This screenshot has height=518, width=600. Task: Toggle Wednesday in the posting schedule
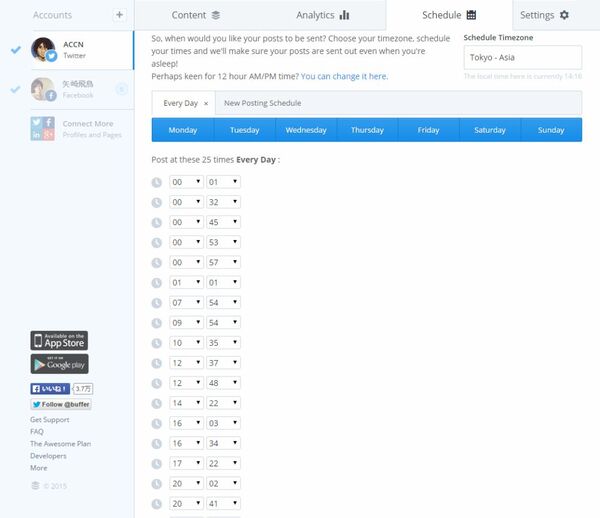tap(306, 130)
